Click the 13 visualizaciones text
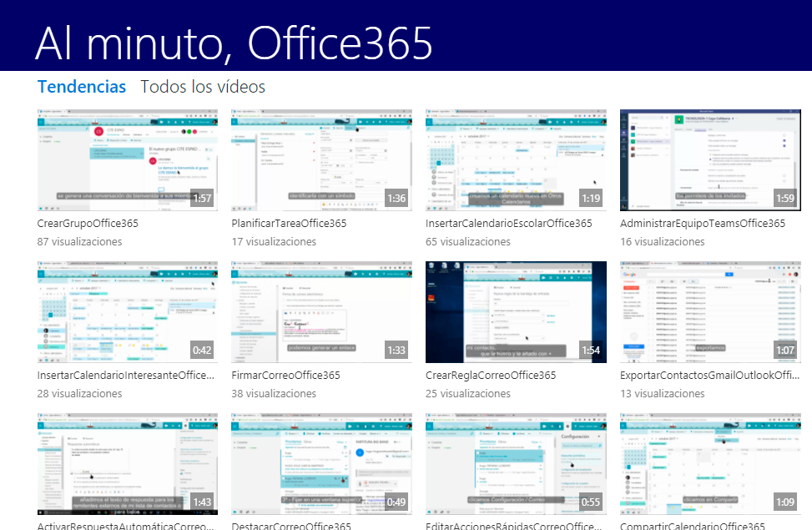 coord(663,394)
